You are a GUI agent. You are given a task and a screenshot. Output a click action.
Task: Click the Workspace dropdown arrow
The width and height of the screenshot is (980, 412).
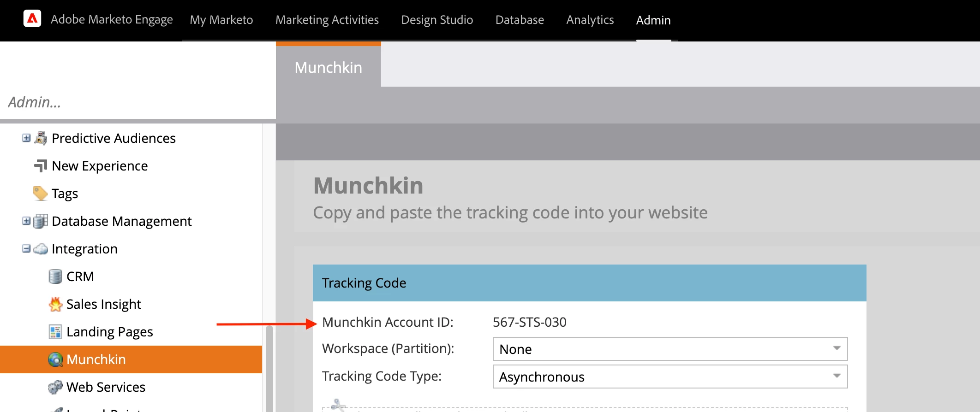pos(837,348)
